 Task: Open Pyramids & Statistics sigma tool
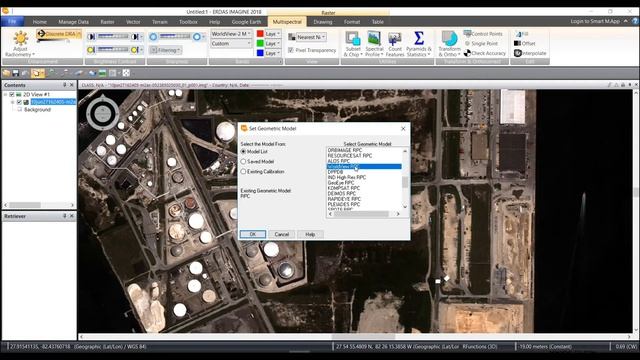(x=418, y=44)
